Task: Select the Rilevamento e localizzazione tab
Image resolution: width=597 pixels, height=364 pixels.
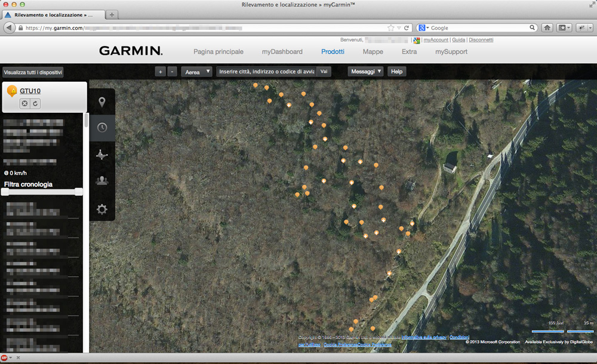Action: pyautogui.click(x=53, y=15)
